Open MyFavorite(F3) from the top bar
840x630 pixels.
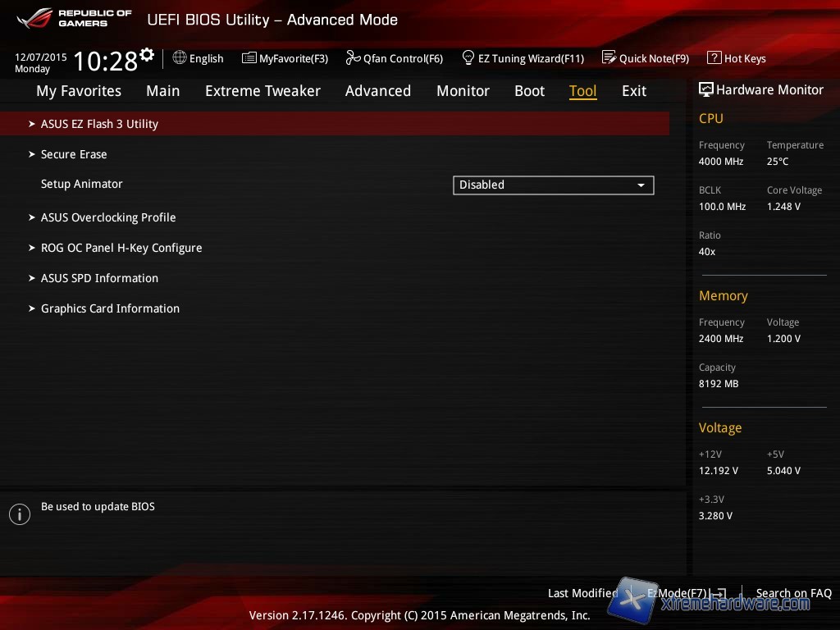click(285, 58)
